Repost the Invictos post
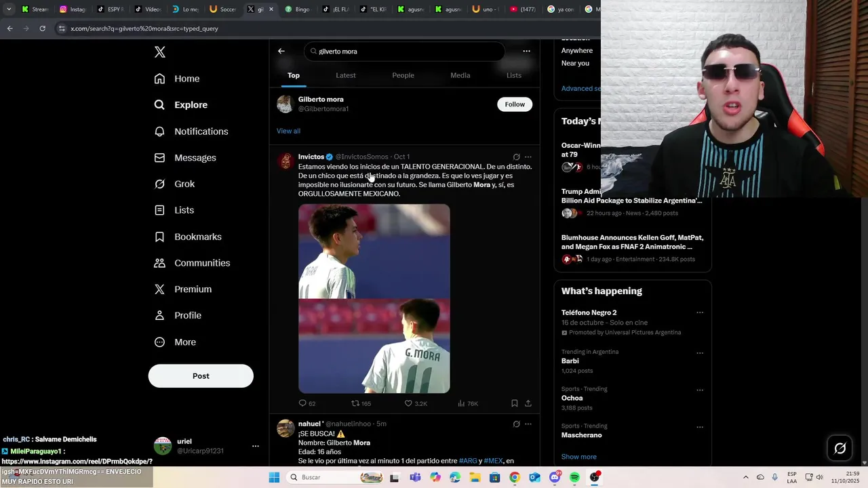Screen dimensions: 868x488 tap(361, 403)
